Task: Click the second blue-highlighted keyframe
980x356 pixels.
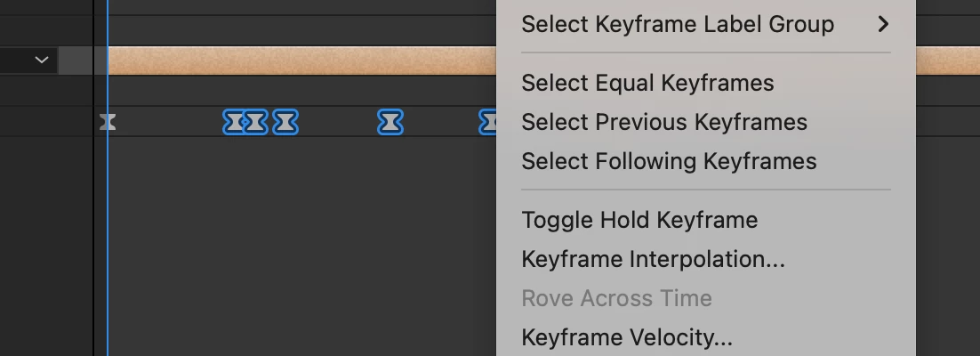Action: (x=256, y=122)
